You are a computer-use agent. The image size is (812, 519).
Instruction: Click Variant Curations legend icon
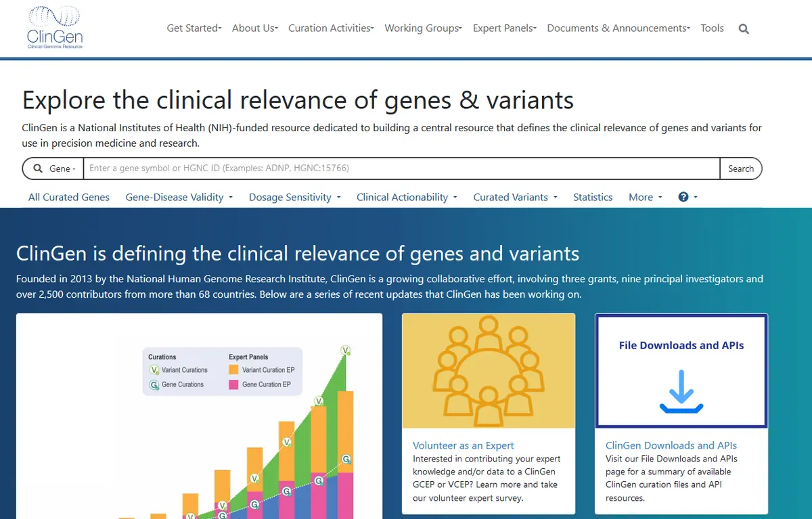click(x=154, y=370)
